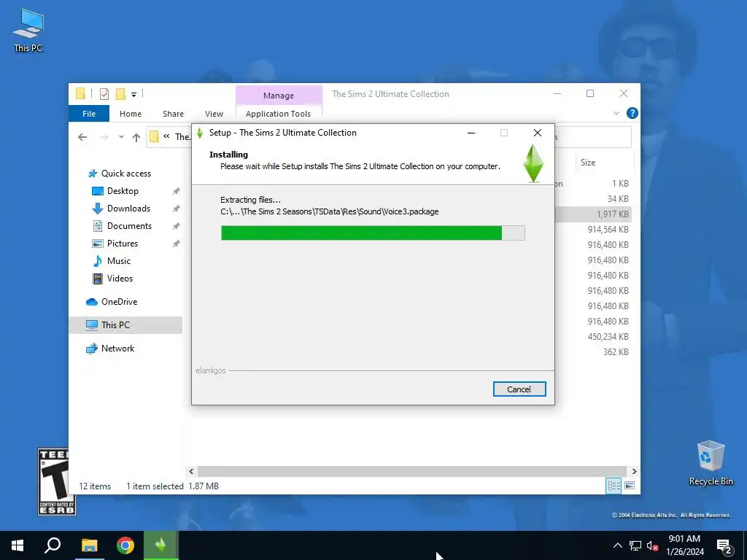This screenshot has height=560, width=747.
Task: Click the pin icon beside Documents
Action: pos(177,226)
